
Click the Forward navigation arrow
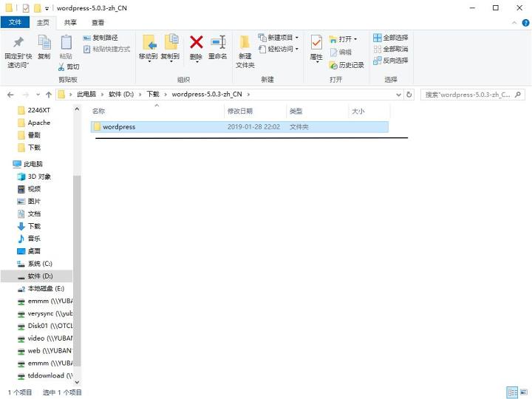(x=26, y=95)
